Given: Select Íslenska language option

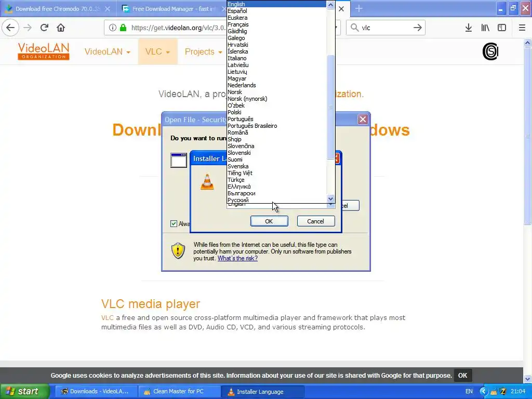Looking at the screenshot, I should [x=276, y=51].
